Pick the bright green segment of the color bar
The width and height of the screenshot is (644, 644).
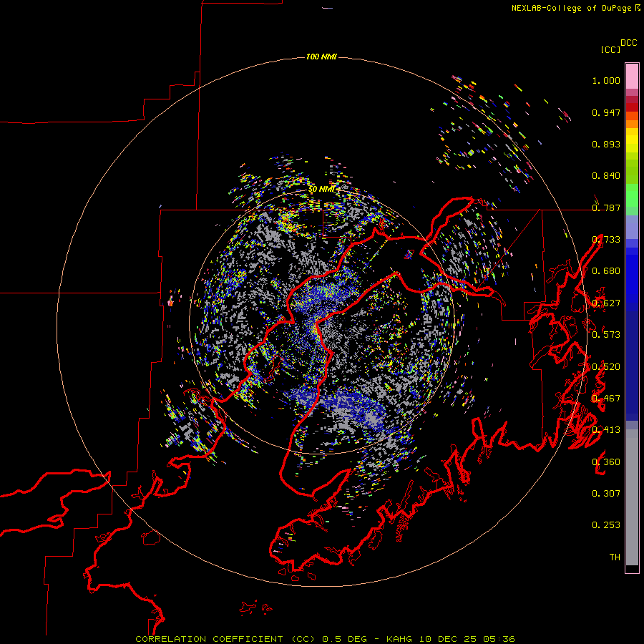click(x=632, y=195)
